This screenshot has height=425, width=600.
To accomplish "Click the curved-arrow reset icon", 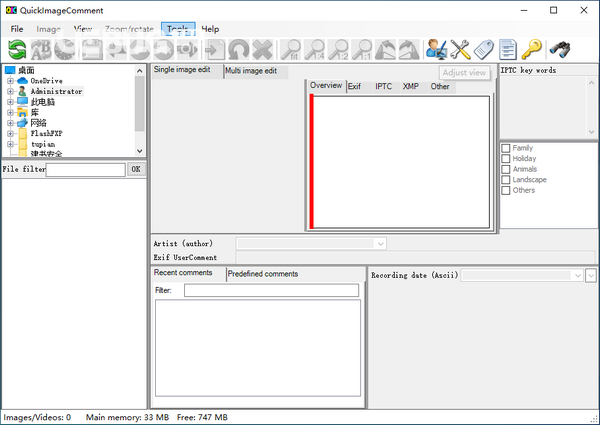I will click(238, 50).
